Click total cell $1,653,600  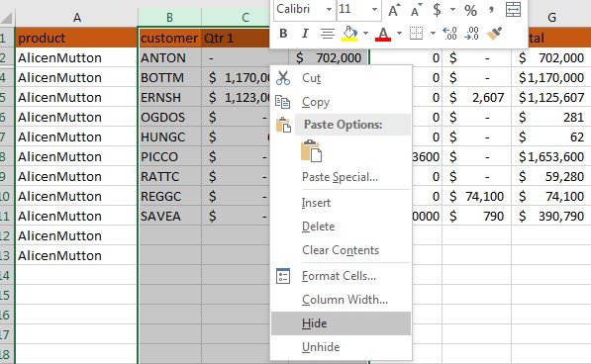click(551, 156)
